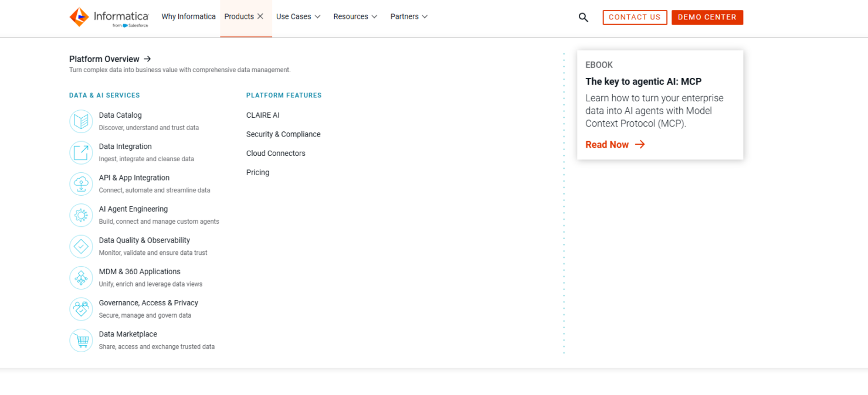Open the Data Marketplace link
Screen dimensions: 868x395
128,334
